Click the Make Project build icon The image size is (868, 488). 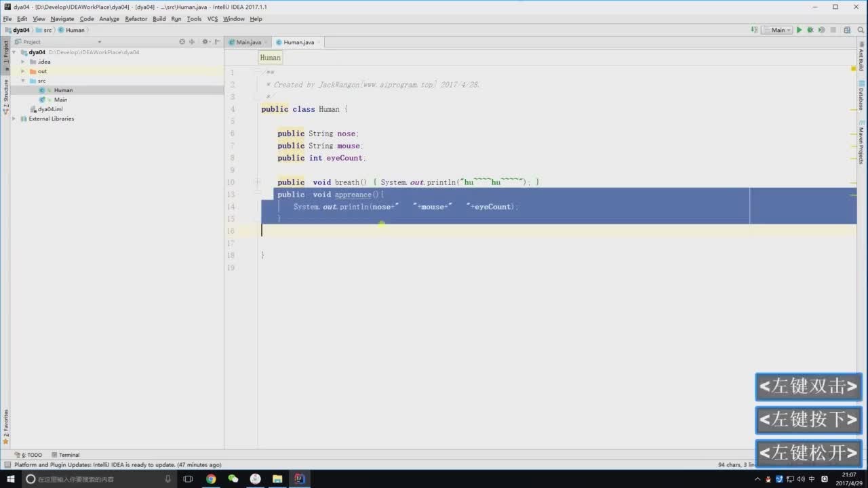click(754, 30)
